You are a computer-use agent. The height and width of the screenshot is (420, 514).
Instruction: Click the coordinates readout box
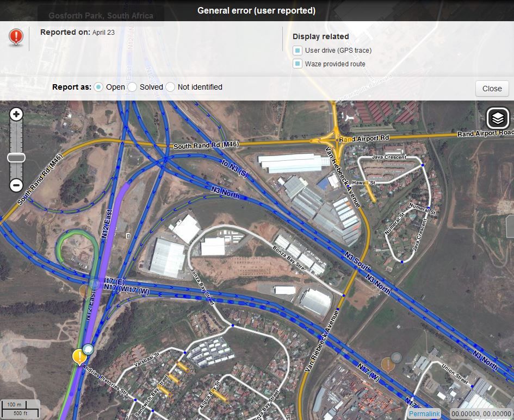481,414
